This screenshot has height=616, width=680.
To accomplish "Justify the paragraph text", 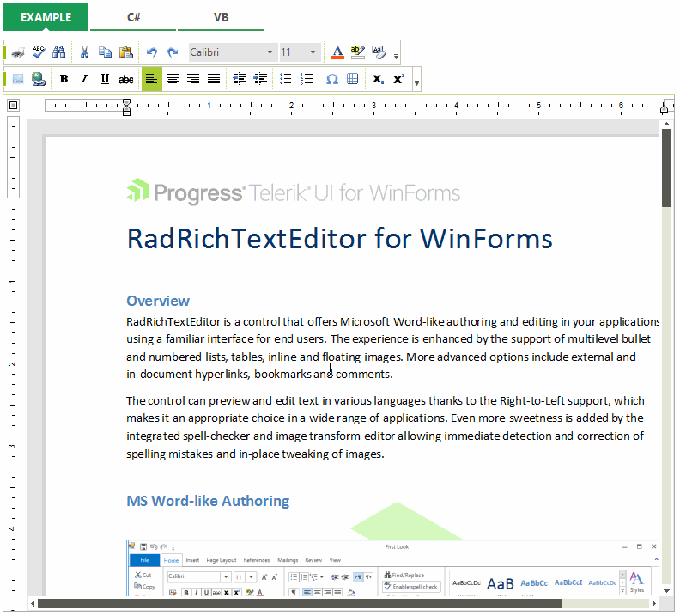I will (214, 79).
